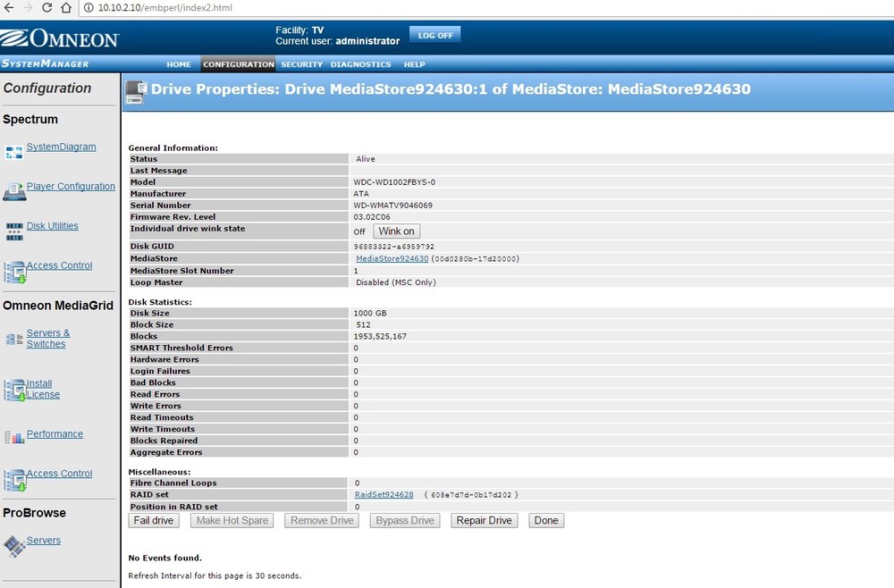Click the Omneon logo

pos(60,38)
